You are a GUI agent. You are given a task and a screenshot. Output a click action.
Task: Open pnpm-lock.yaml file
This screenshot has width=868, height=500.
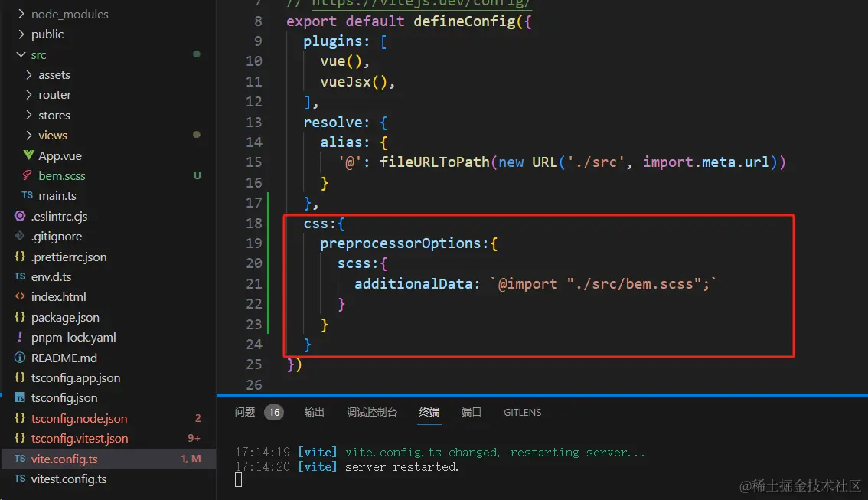(x=73, y=337)
